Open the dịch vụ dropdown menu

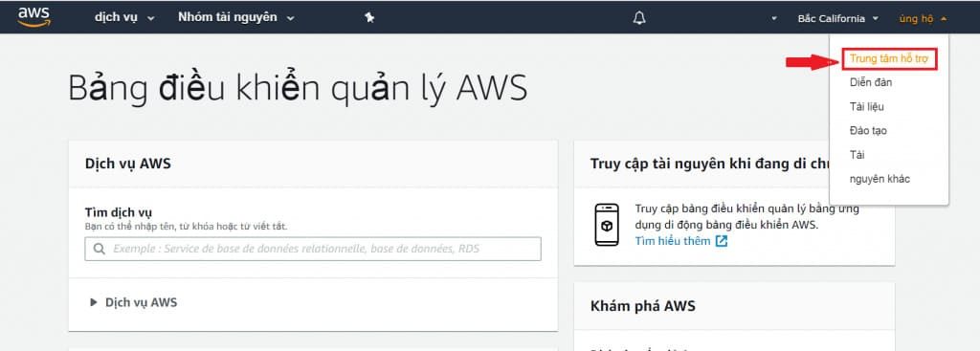click(124, 17)
